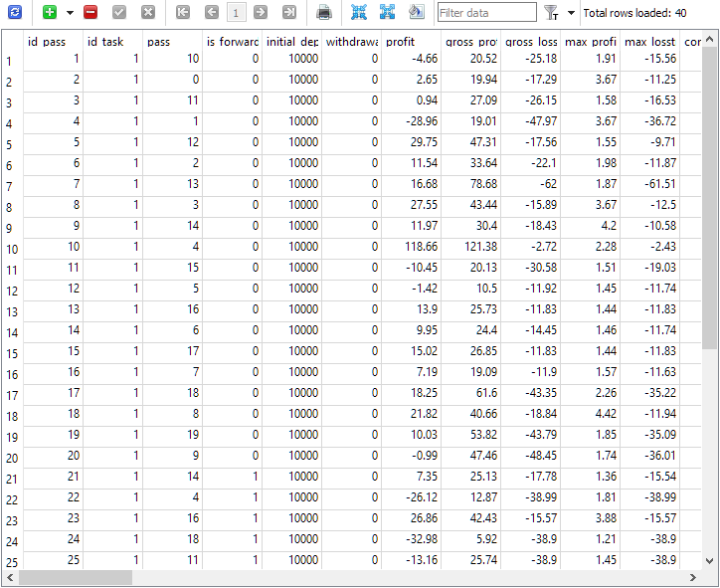
Task: Select gross profit cell 53.82
Action: [x=470, y=435]
